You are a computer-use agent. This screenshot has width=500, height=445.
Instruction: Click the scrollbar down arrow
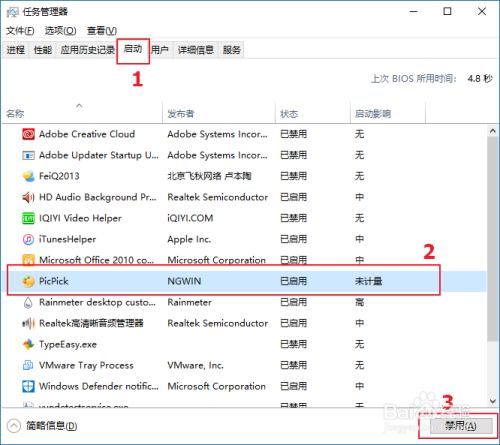point(493,401)
